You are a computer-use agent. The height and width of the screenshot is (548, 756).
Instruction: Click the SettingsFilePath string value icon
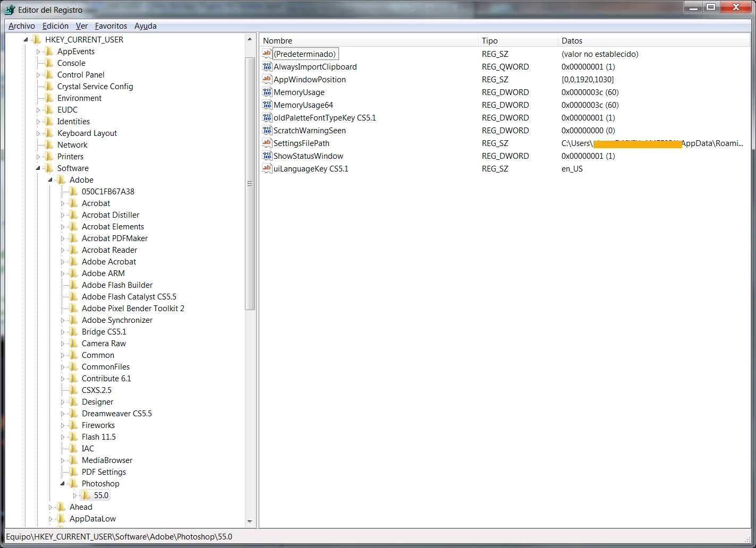[x=267, y=143]
